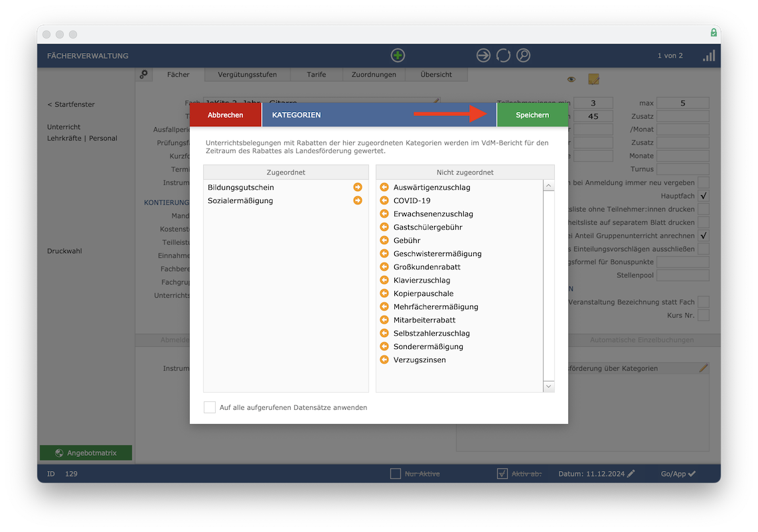The height and width of the screenshot is (532, 758).
Task: Click pencil icon next to Datum 11.12.2024
Action: (x=631, y=474)
